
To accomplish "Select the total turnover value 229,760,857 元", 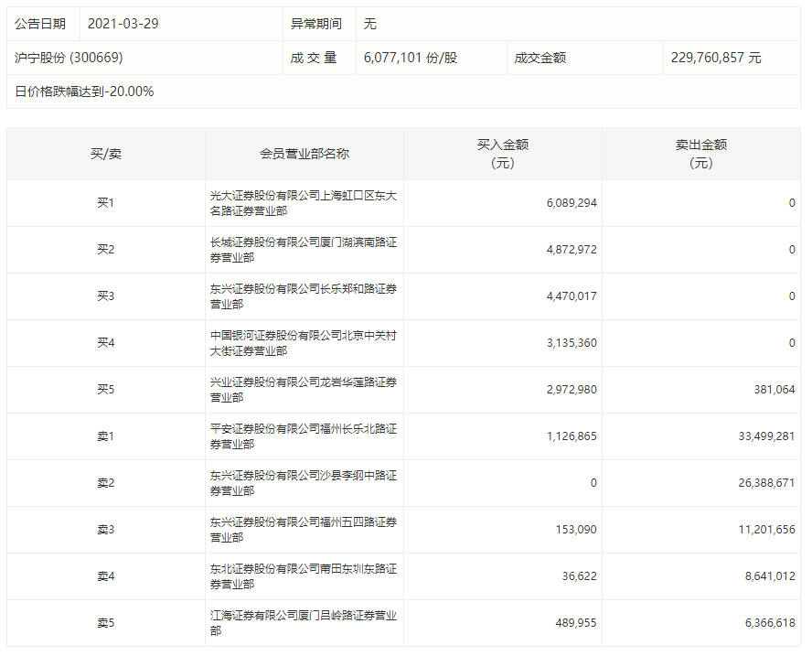I will (715, 58).
